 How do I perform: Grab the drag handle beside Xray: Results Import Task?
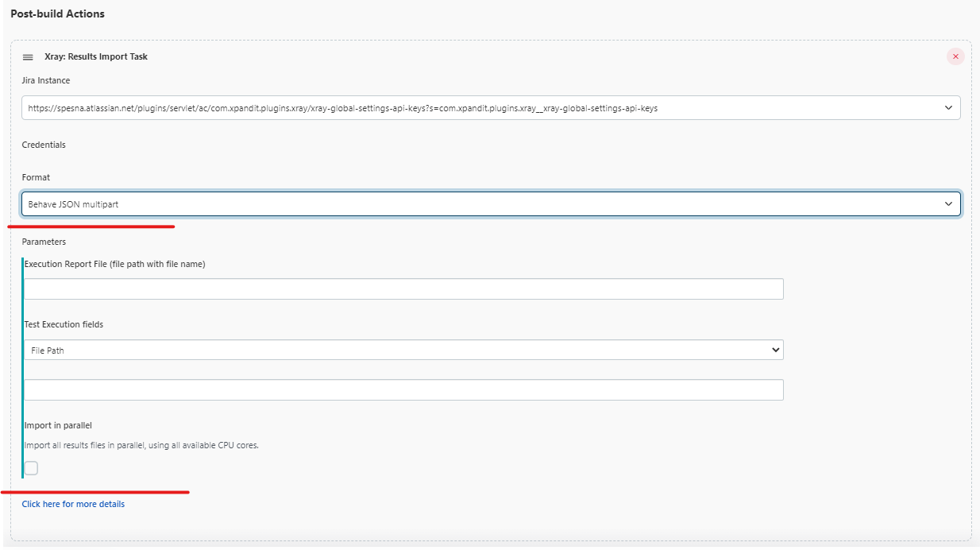coord(28,57)
